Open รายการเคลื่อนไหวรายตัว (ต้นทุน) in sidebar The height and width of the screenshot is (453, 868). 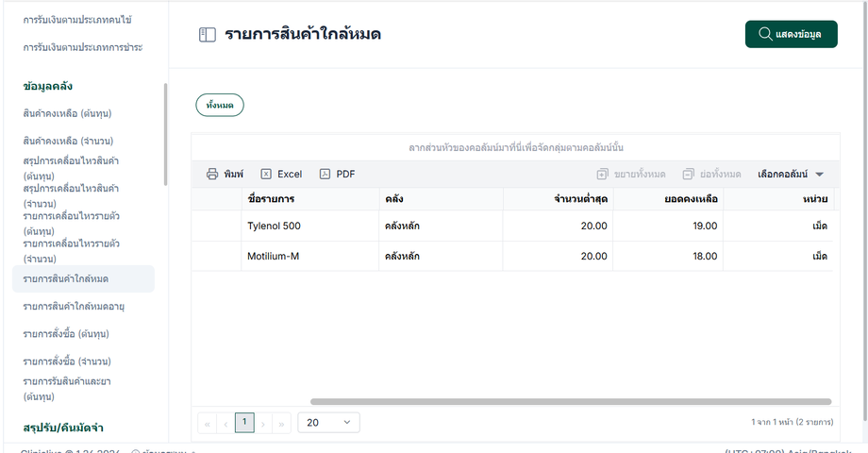(72, 223)
